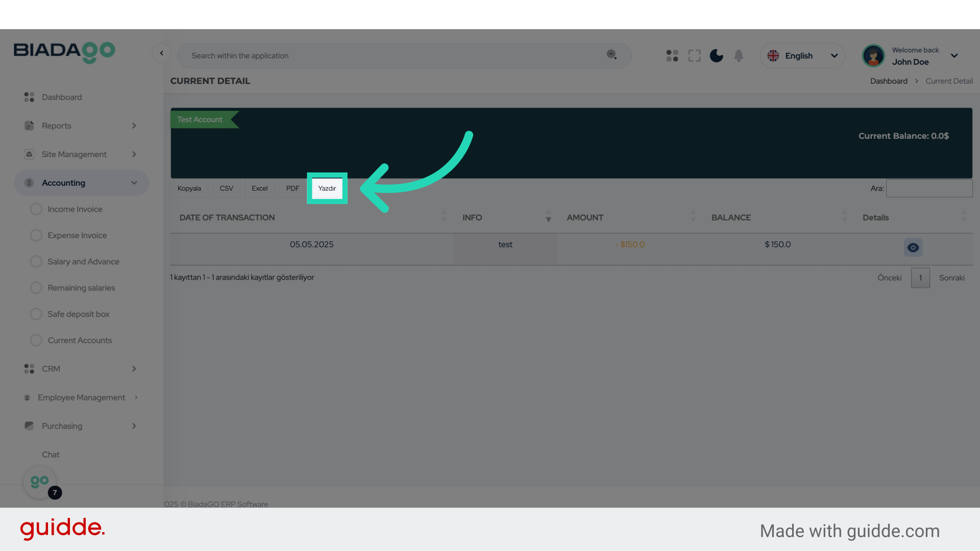Enter fullscreen mode icon

[x=694, y=56]
